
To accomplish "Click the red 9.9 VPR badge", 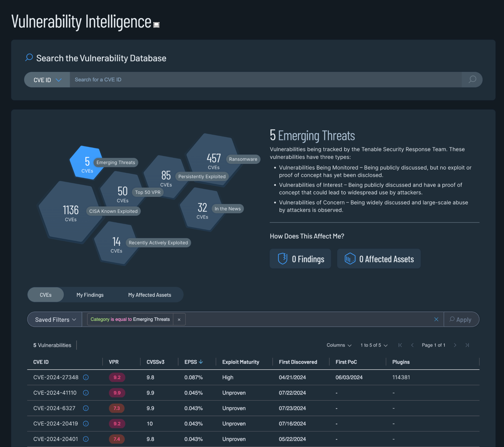I will (x=117, y=393).
